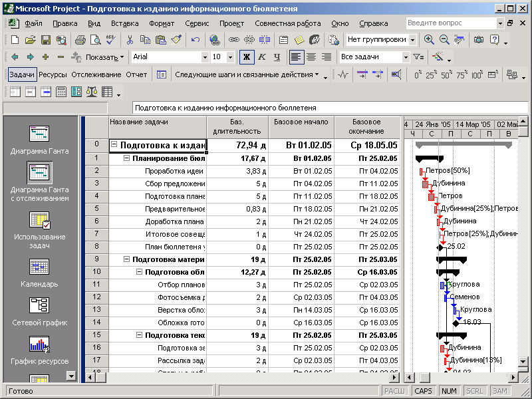The image size is (532, 399).
Task: Click the Ресурсы guide button
Action: [x=53, y=74]
